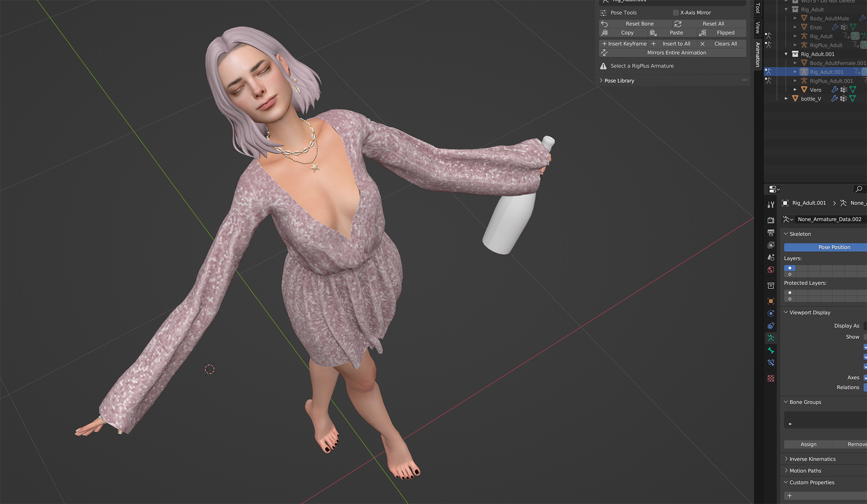The image size is (867, 504).
Task: Switch to the Tool sidebar tab
Action: (758, 8)
